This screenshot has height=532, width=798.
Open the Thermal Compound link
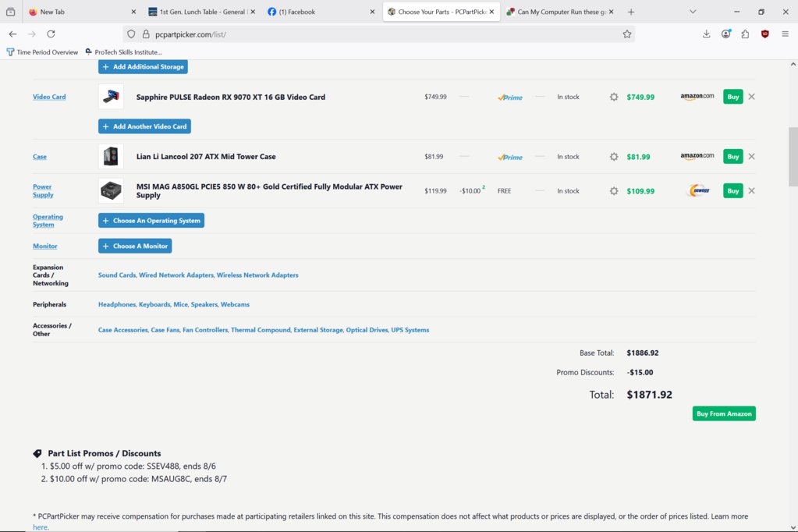tap(261, 330)
